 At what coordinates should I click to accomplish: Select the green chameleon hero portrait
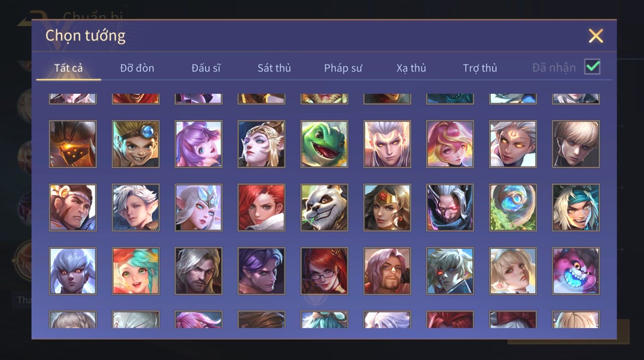pyautogui.click(x=324, y=144)
